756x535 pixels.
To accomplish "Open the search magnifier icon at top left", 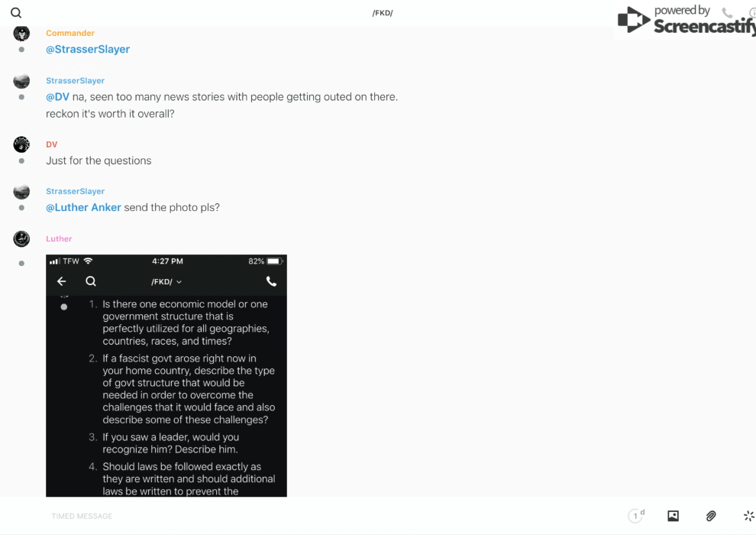I will 16,12.
